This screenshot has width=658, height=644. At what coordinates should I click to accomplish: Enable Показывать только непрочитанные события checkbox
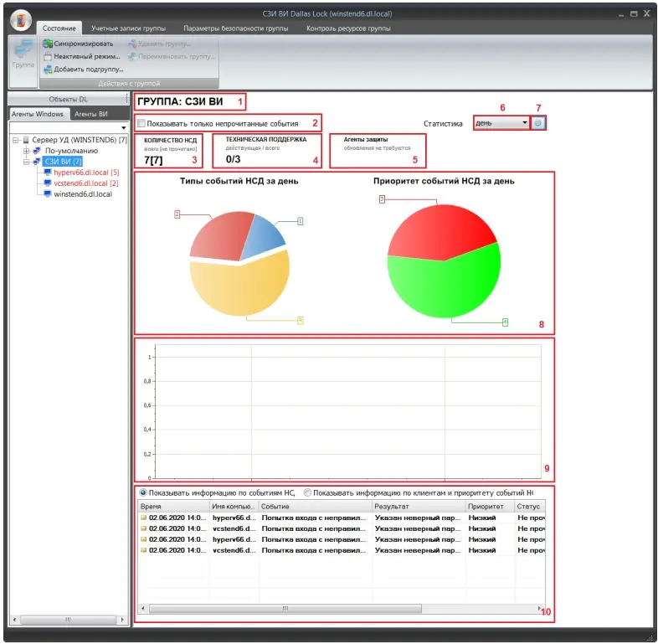(142, 123)
